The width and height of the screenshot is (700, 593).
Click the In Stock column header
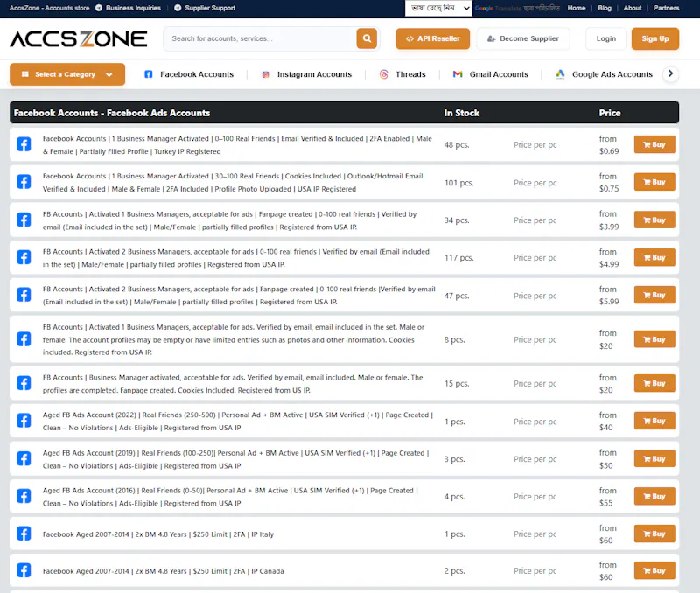tap(462, 113)
